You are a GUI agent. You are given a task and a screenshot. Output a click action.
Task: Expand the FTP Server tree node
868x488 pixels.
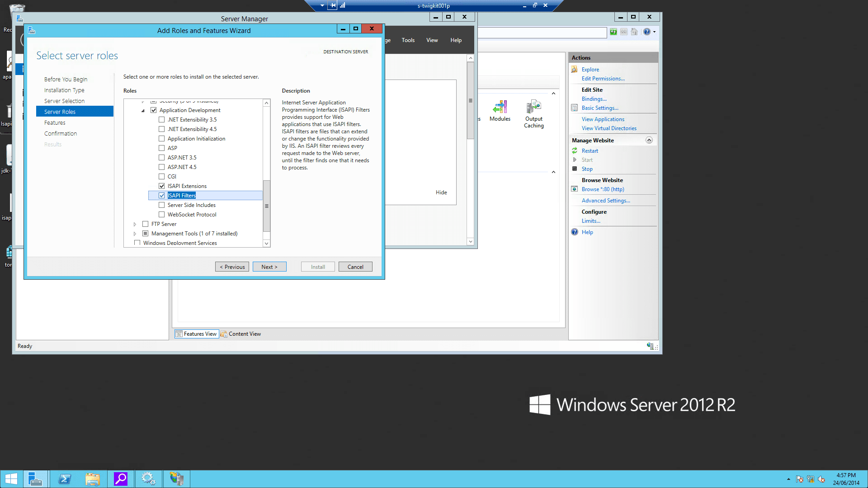[135, 224]
